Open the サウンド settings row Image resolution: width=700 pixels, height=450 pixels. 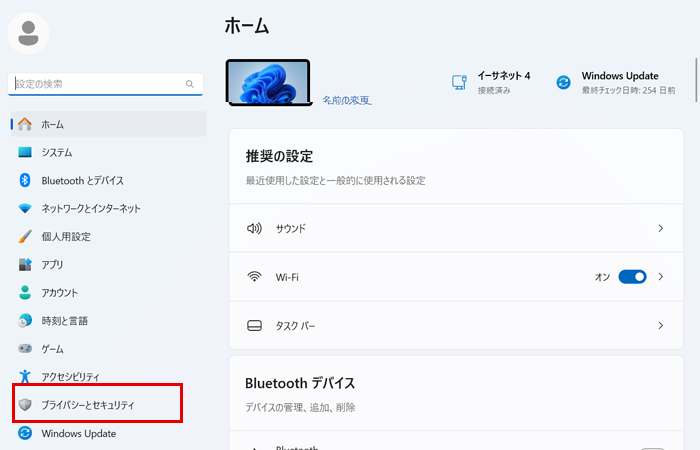[x=456, y=228]
